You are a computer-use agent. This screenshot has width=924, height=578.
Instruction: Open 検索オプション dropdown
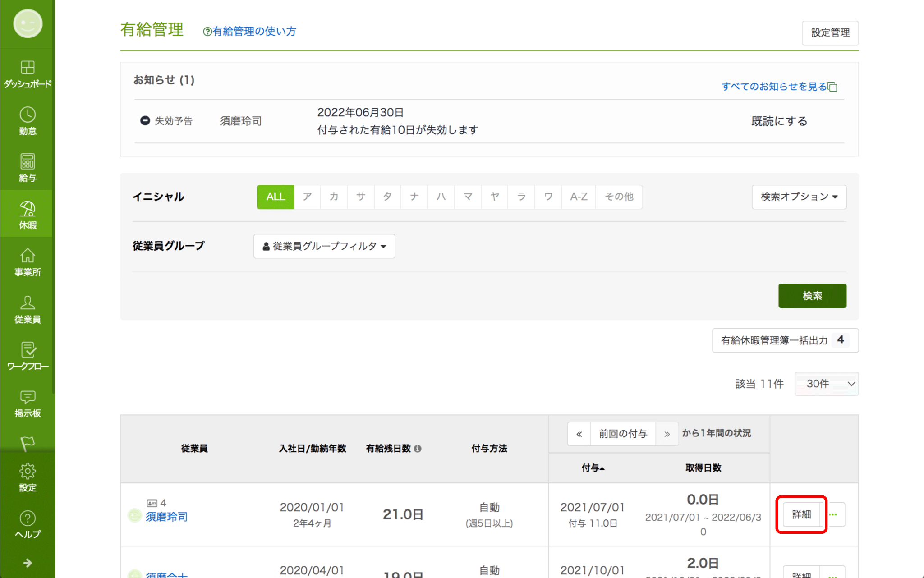pos(799,197)
